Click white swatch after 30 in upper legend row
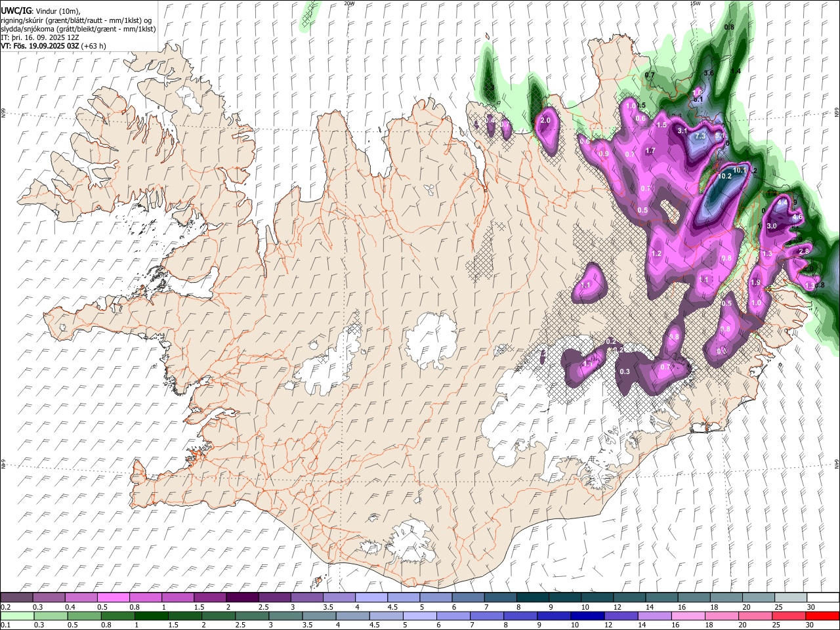840x630 pixels. tap(823, 598)
